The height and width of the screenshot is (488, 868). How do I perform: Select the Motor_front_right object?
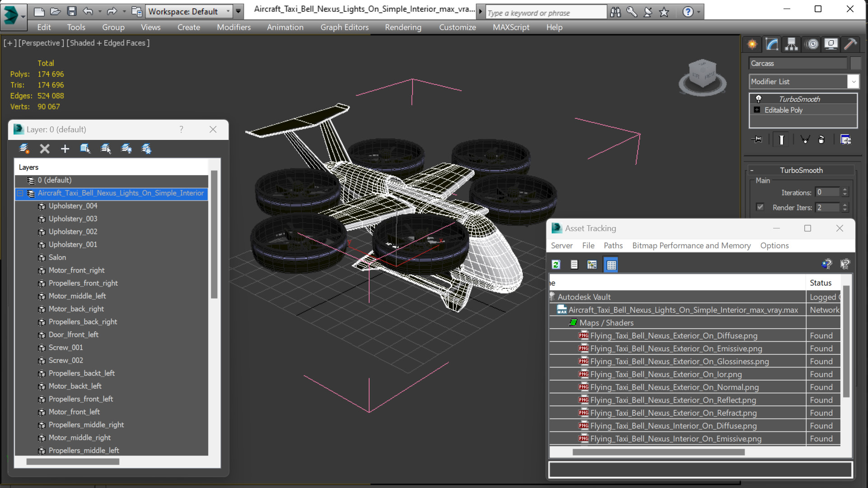click(x=76, y=270)
